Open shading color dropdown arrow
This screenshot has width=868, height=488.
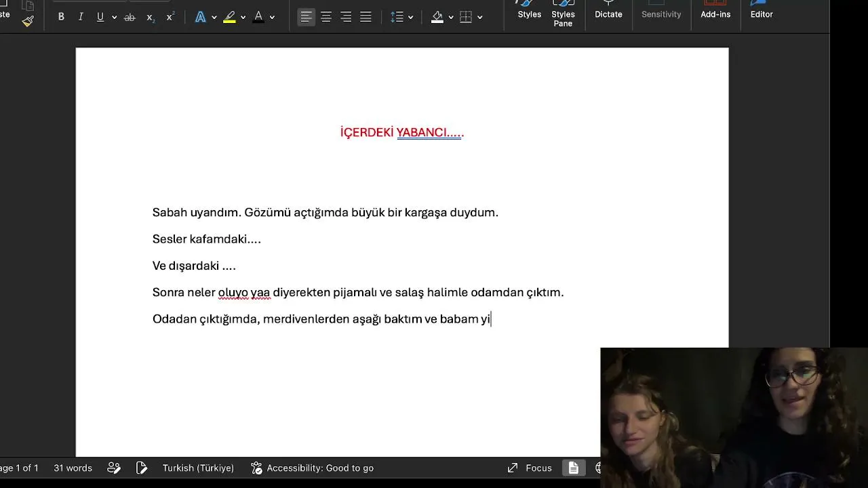(x=450, y=18)
